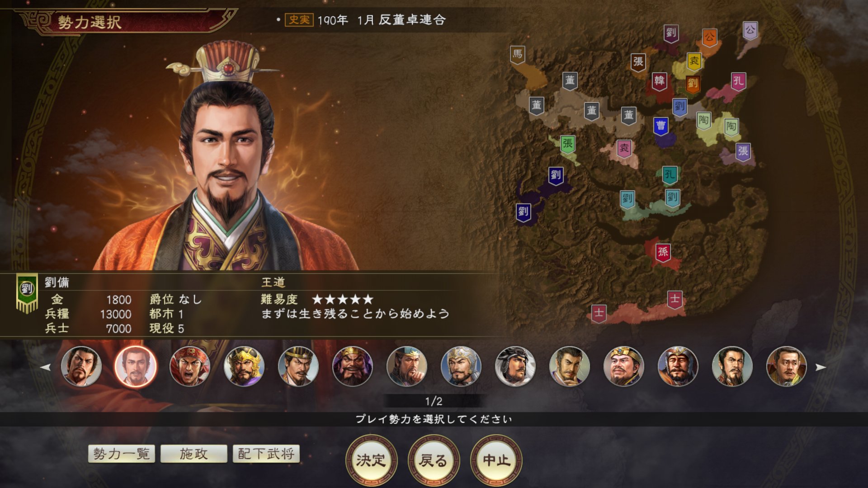868x488 pixels.
Task: Click the 決定 confirm button
Action: (x=371, y=460)
